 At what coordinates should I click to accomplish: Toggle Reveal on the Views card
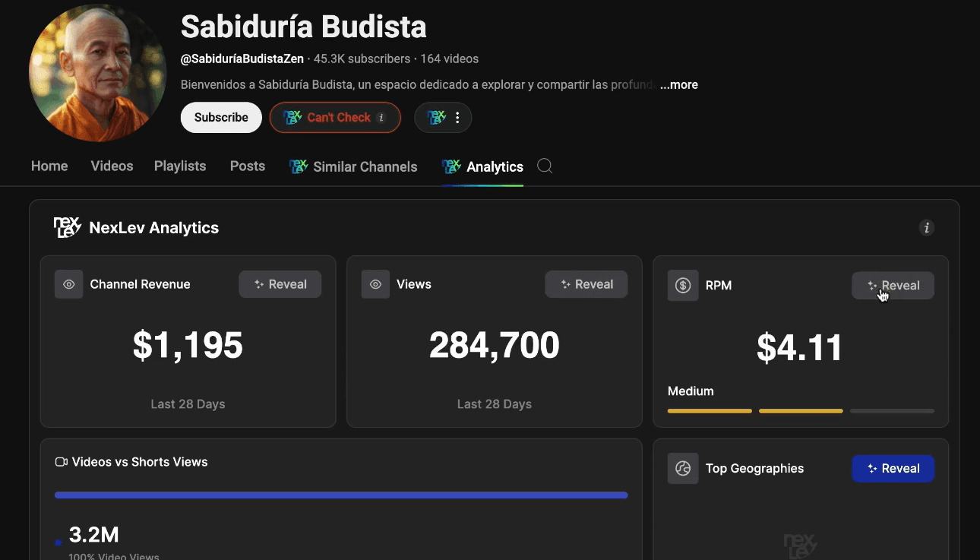tap(586, 284)
